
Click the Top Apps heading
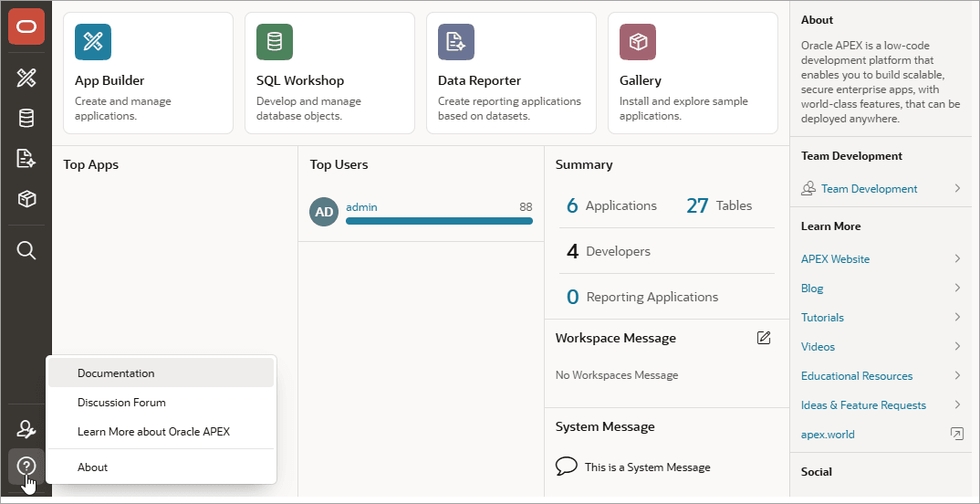90,164
